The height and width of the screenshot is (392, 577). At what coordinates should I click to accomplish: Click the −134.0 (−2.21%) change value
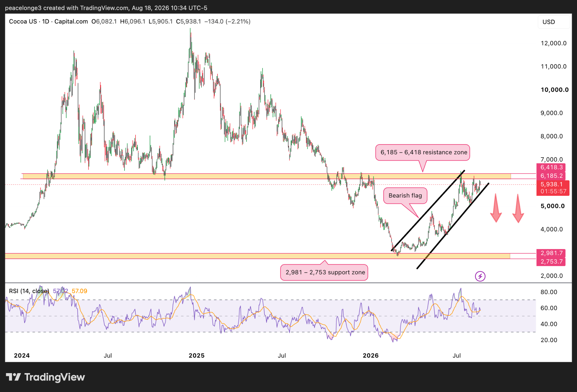click(227, 21)
